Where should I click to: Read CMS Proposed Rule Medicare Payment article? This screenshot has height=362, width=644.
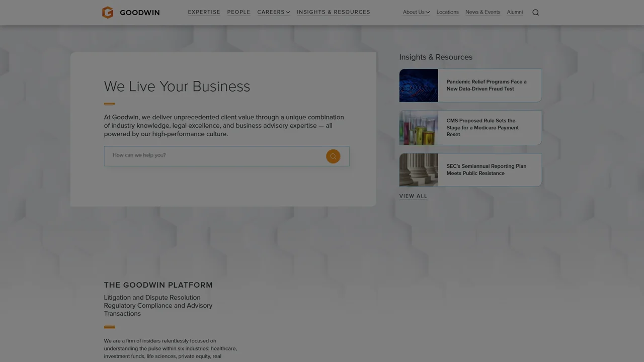pyautogui.click(x=482, y=128)
